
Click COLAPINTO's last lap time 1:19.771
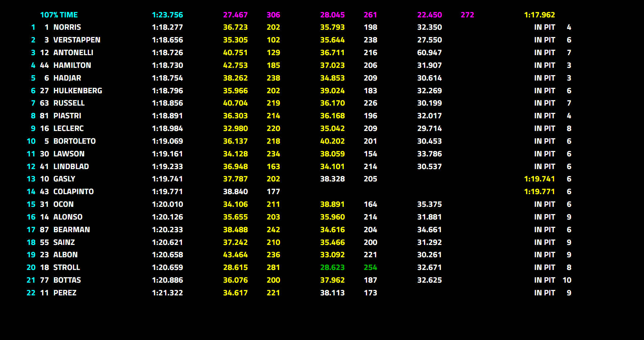point(539,192)
